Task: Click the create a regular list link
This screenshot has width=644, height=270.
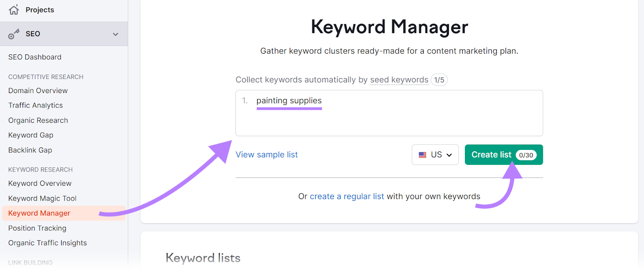Action: (347, 196)
